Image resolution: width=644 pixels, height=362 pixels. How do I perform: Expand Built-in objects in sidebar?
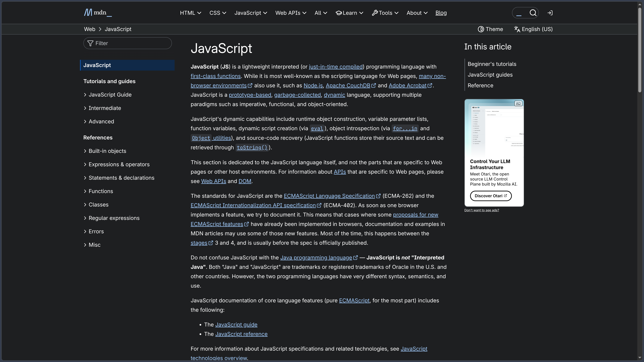105,151
